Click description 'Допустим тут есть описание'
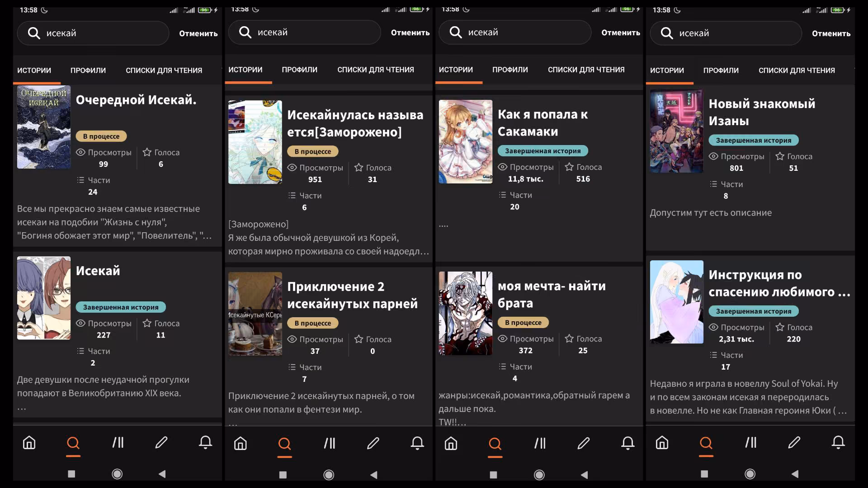868x488 pixels. click(x=711, y=213)
